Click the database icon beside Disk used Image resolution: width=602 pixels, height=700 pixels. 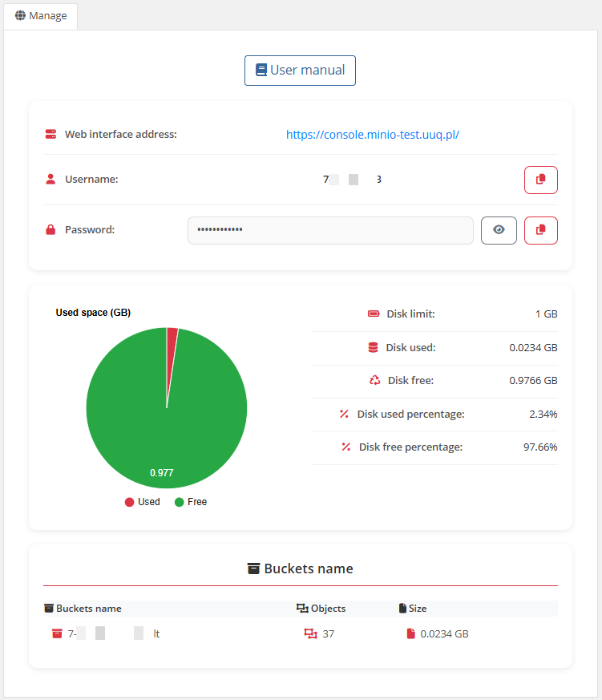click(x=373, y=347)
